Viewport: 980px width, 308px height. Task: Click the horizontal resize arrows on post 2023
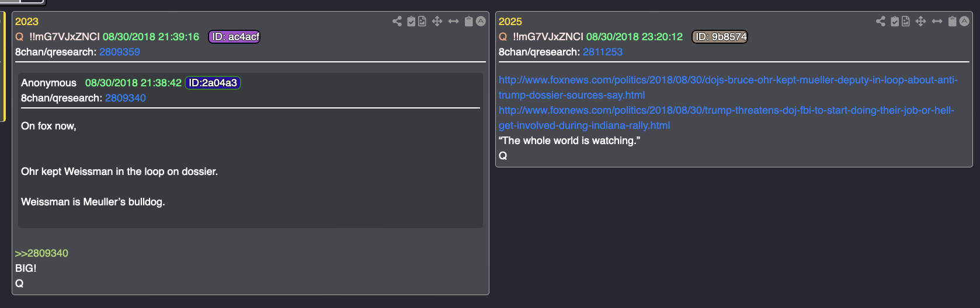click(453, 22)
